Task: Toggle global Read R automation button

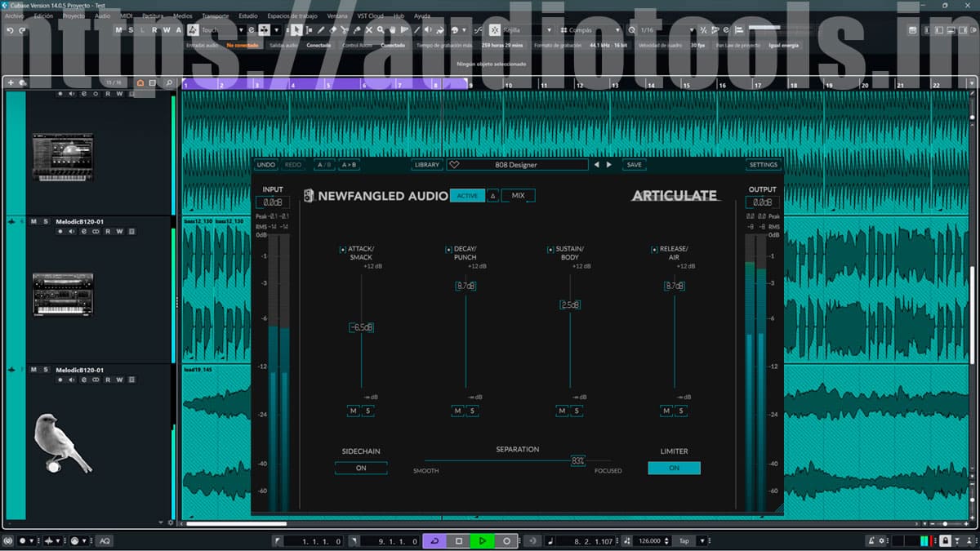Action: click(x=154, y=30)
